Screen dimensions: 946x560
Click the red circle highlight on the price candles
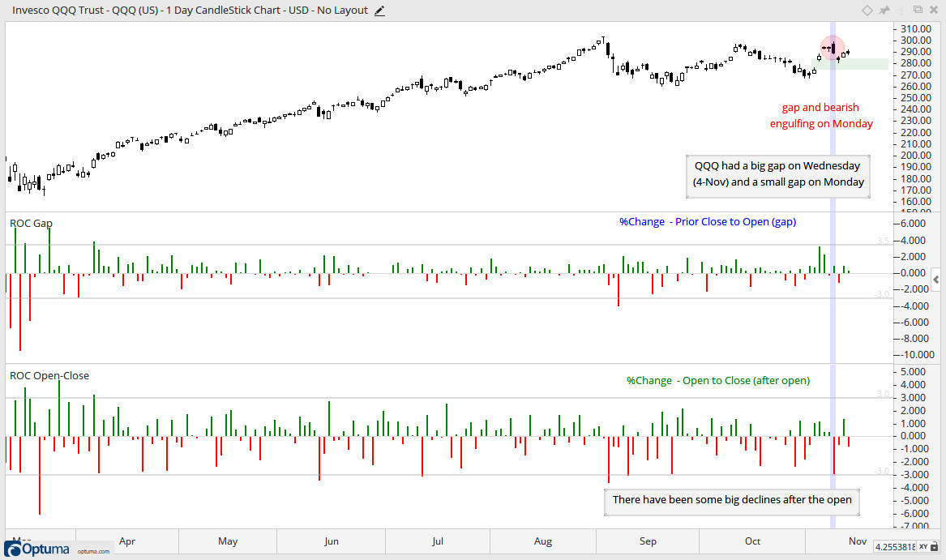tap(832, 47)
